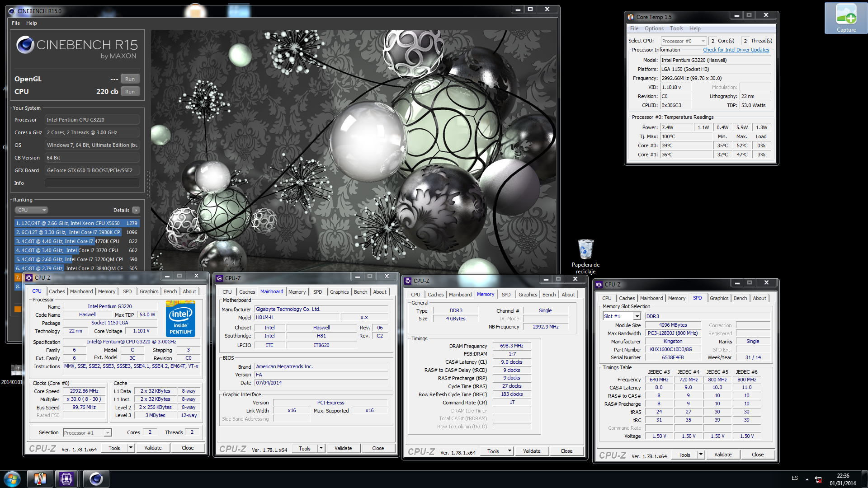
Task: Click Validate in CPU-Z SPD window
Action: (723, 455)
